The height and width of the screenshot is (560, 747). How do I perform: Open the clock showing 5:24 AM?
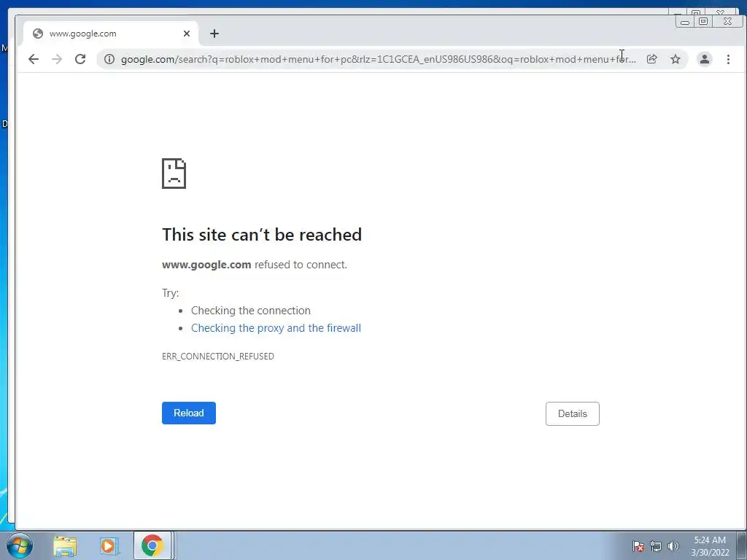pos(710,545)
